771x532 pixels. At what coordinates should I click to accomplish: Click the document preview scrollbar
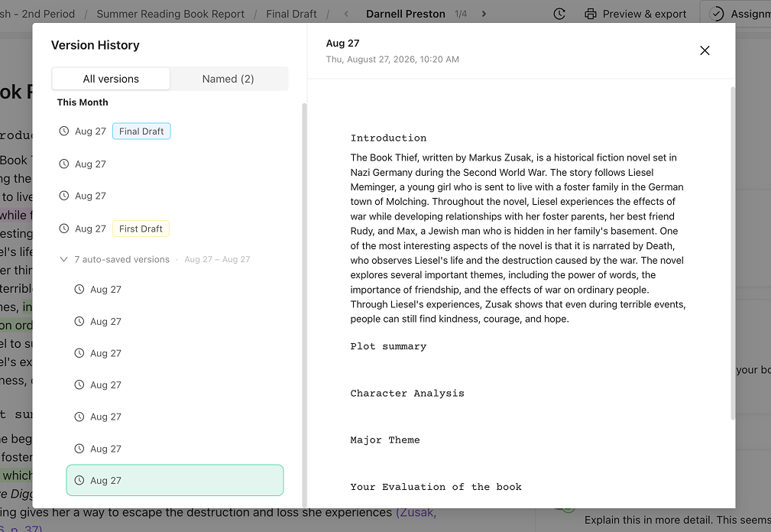point(733,253)
